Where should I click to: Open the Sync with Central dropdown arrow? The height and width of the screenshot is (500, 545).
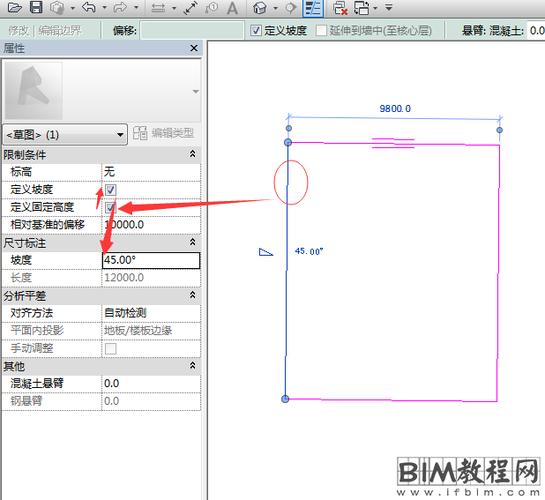(73, 8)
